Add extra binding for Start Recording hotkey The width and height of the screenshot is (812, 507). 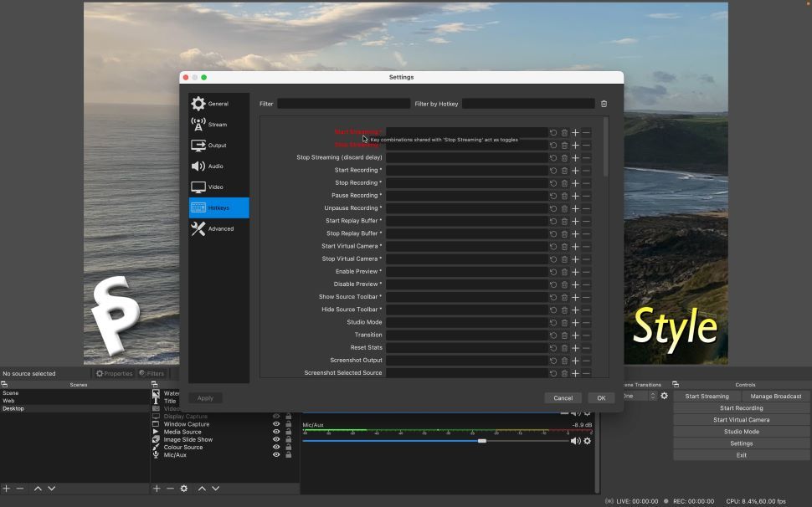point(575,170)
